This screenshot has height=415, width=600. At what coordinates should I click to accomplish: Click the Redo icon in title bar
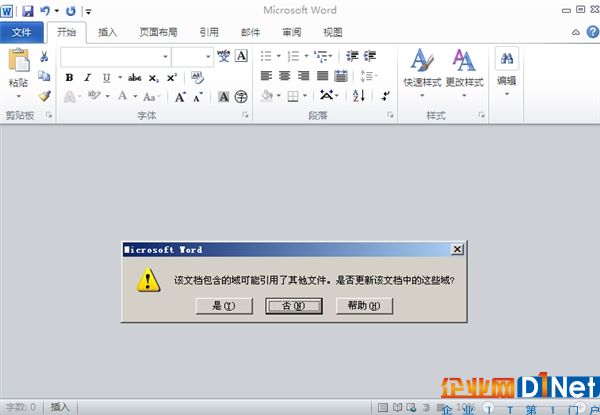pyautogui.click(x=70, y=11)
